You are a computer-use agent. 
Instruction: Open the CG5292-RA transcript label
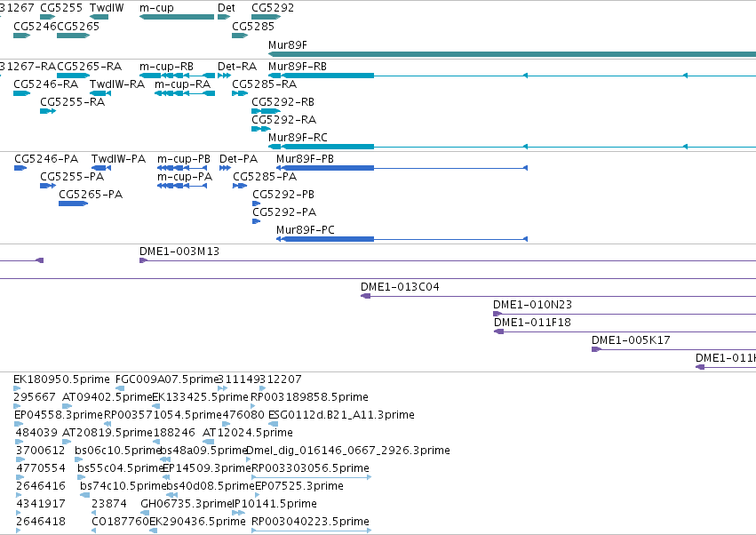(x=284, y=120)
